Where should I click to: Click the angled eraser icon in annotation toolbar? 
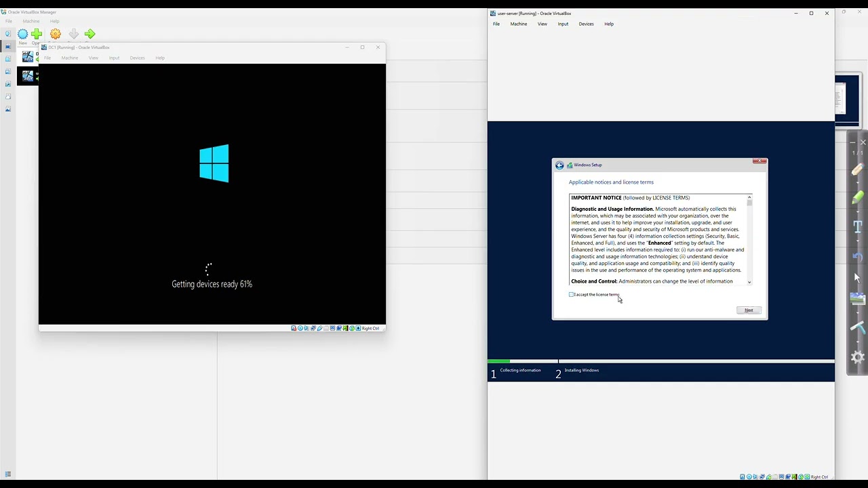(858, 328)
